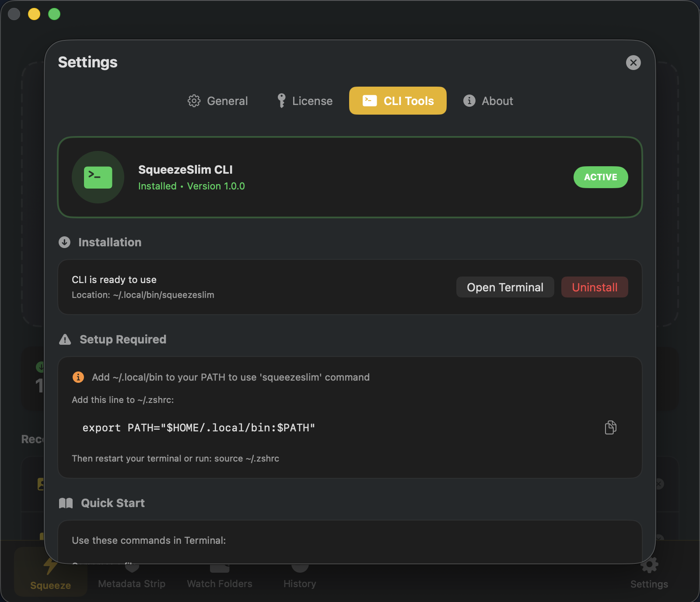
Task: Click the Open Terminal button
Action: pos(504,287)
